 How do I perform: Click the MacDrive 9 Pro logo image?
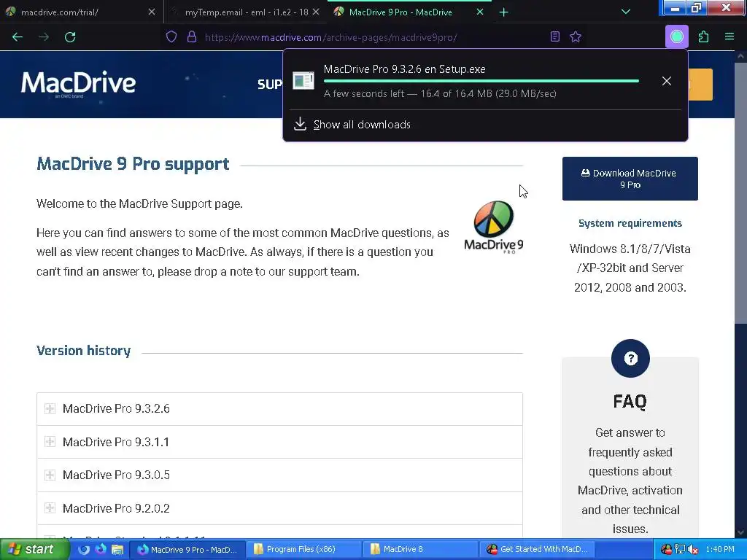click(x=494, y=226)
